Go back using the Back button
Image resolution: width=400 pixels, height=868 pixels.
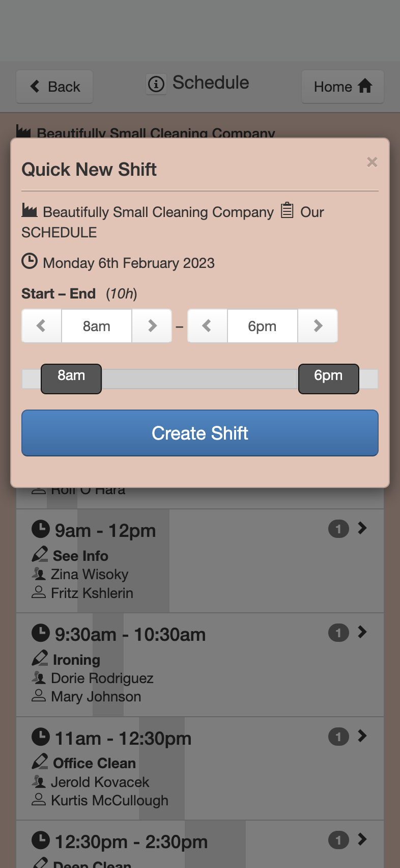click(54, 87)
